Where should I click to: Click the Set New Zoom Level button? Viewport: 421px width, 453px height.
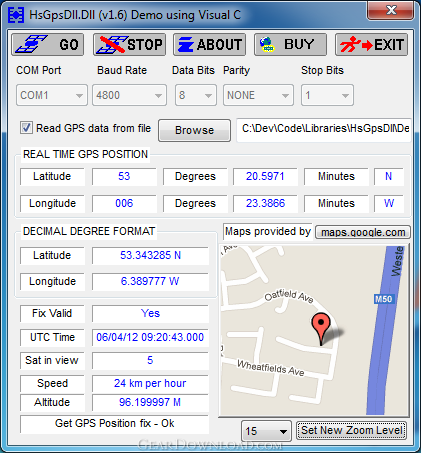pyautogui.click(x=351, y=430)
